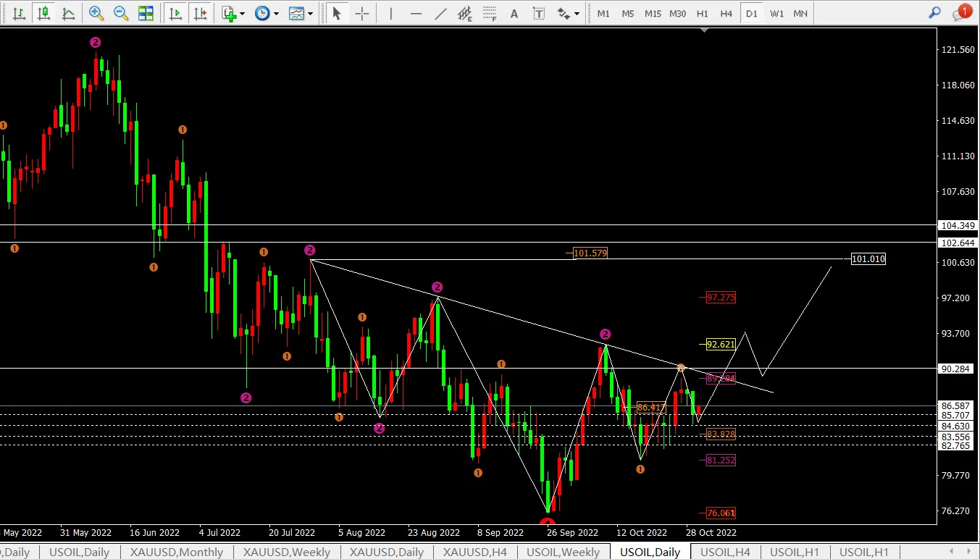980x559 pixels.
Task: Click the add indicators icon
Action: point(229,13)
